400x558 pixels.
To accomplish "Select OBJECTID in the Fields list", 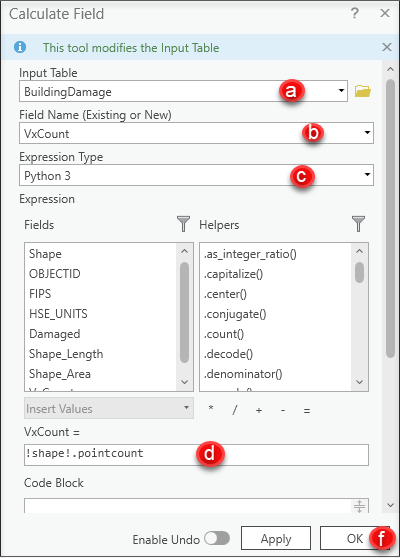I will [x=55, y=274].
